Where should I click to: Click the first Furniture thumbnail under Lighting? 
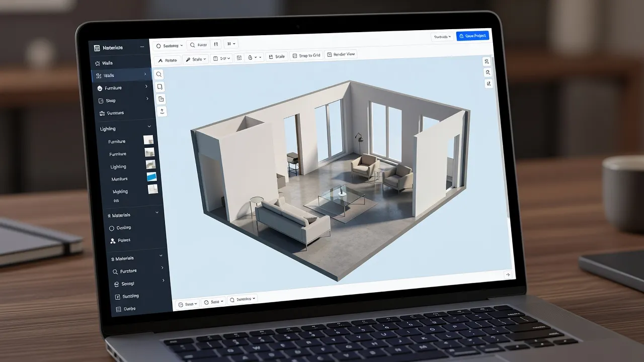(x=148, y=140)
